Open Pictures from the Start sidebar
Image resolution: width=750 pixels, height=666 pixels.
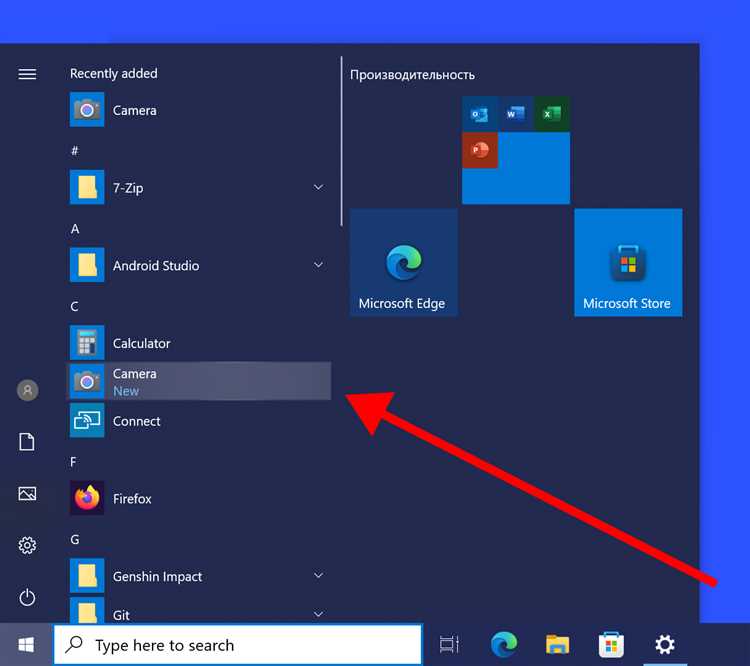click(x=27, y=493)
